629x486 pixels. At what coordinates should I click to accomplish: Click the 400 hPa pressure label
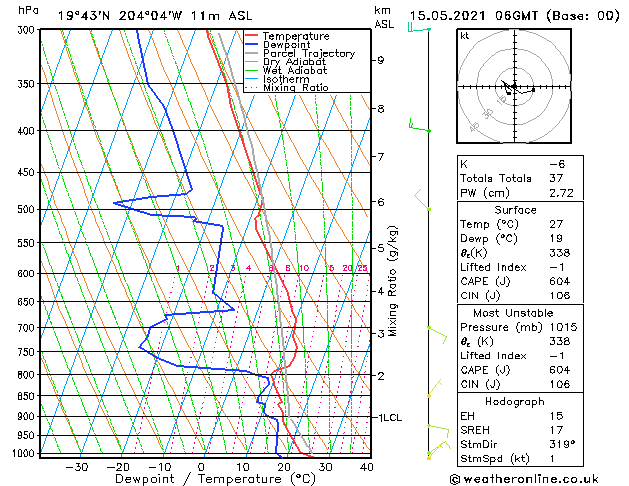28,131
